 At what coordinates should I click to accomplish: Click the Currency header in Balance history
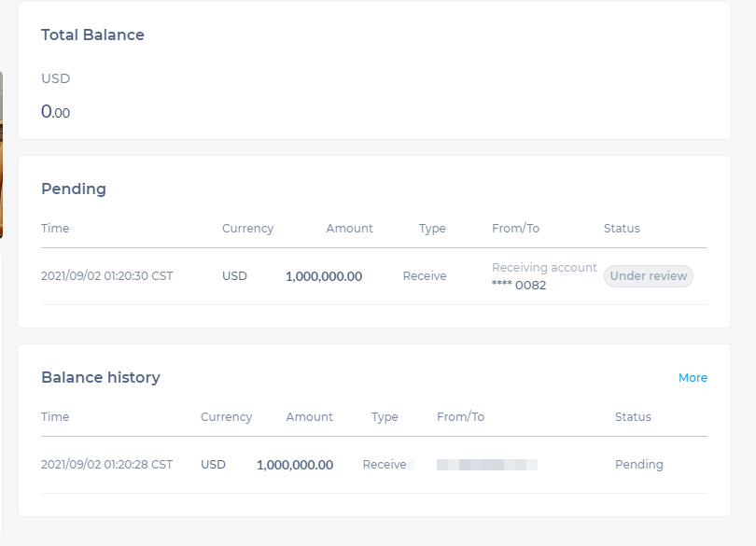[226, 417]
